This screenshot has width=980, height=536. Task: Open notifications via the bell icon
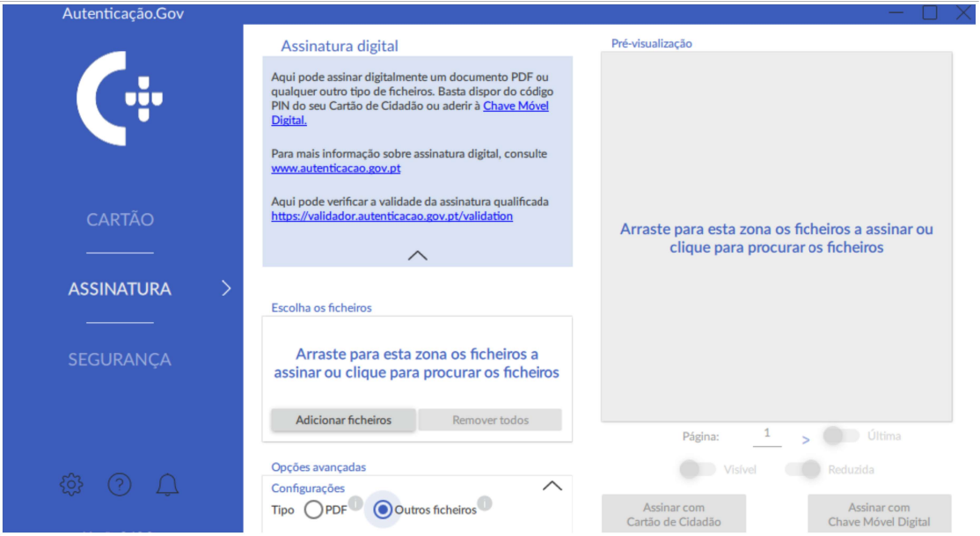(167, 484)
